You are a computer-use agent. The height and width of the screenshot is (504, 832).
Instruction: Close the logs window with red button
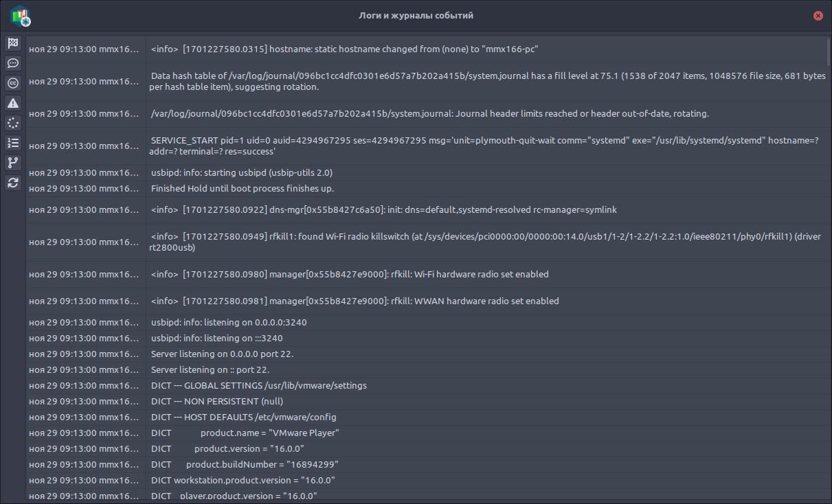818,16
